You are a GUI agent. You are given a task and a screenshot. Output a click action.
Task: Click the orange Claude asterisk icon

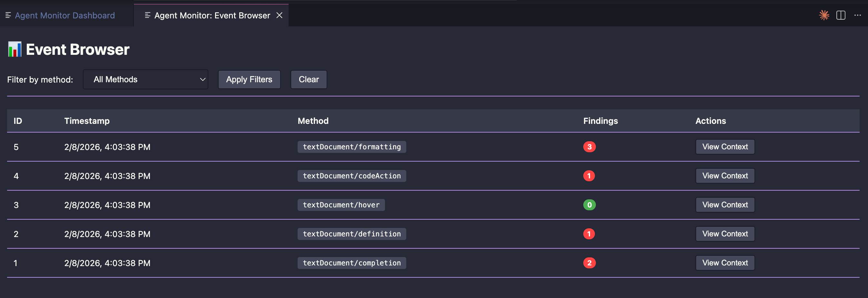pos(824,15)
